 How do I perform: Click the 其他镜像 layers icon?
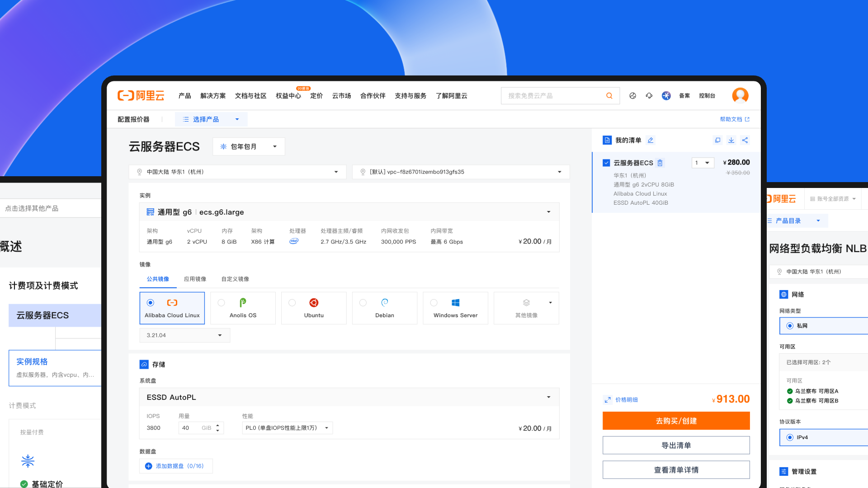(526, 303)
